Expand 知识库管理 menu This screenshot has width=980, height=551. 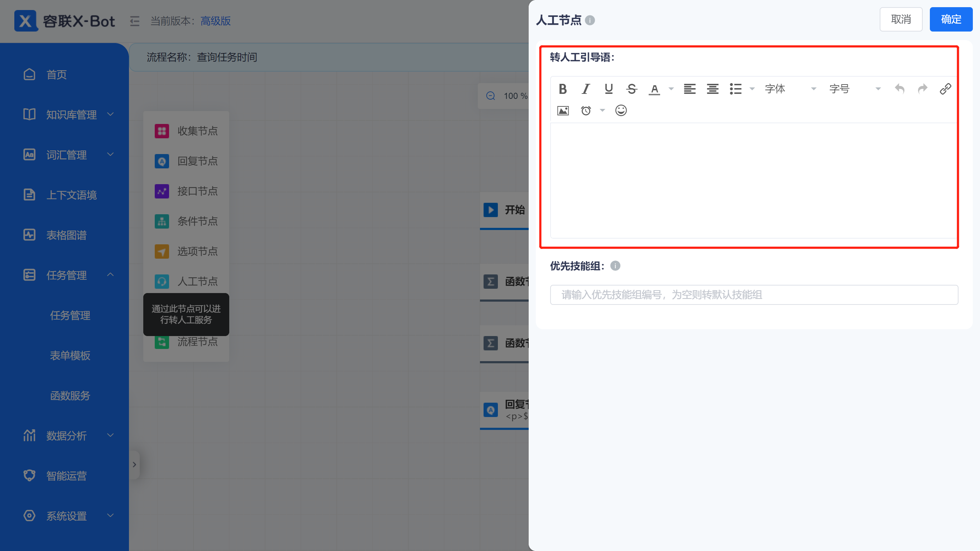tap(65, 115)
